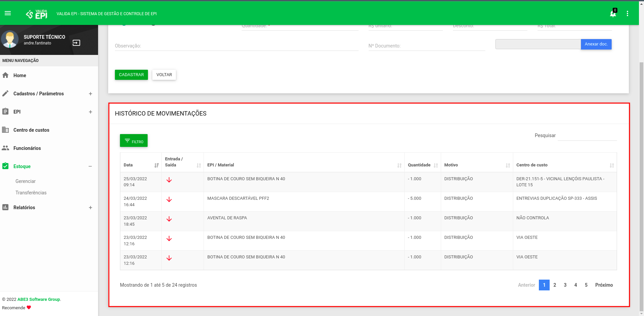This screenshot has height=316, width=644.
Task: Sort by Motivo column arrow
Action: [508, 165]
